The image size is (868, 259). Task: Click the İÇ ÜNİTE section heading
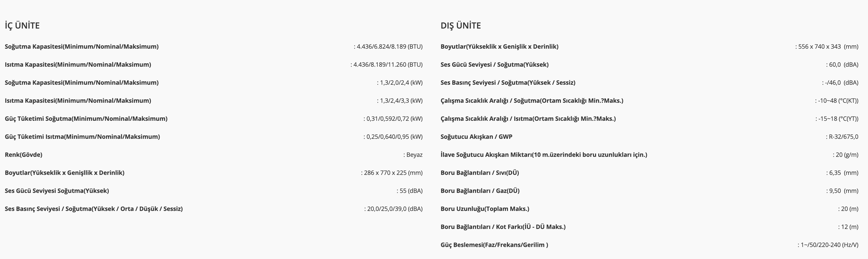pos(22,26)
